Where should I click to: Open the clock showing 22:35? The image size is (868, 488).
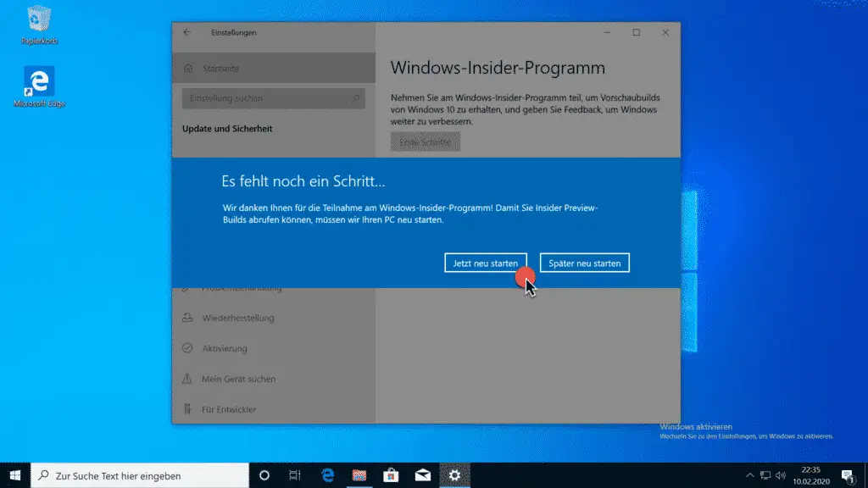pyautogui.click(x=811, y=475)
